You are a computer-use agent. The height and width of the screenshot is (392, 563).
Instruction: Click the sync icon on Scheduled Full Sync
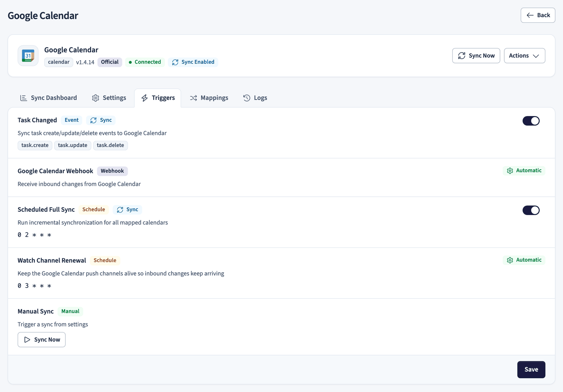120,210
